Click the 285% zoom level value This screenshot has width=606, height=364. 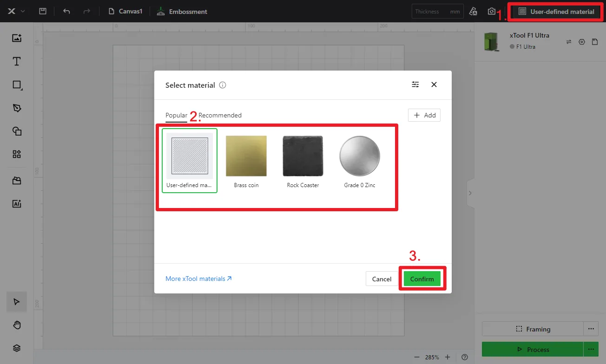pyautogui.click(x=432, y=357)
